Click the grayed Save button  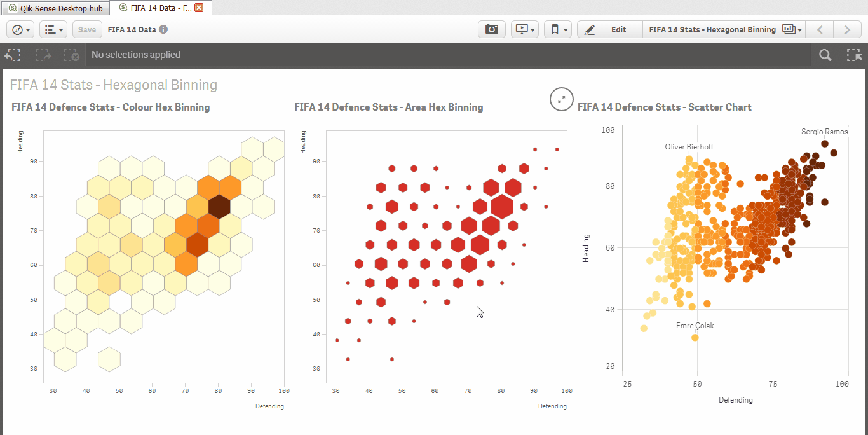click(87, 29)
